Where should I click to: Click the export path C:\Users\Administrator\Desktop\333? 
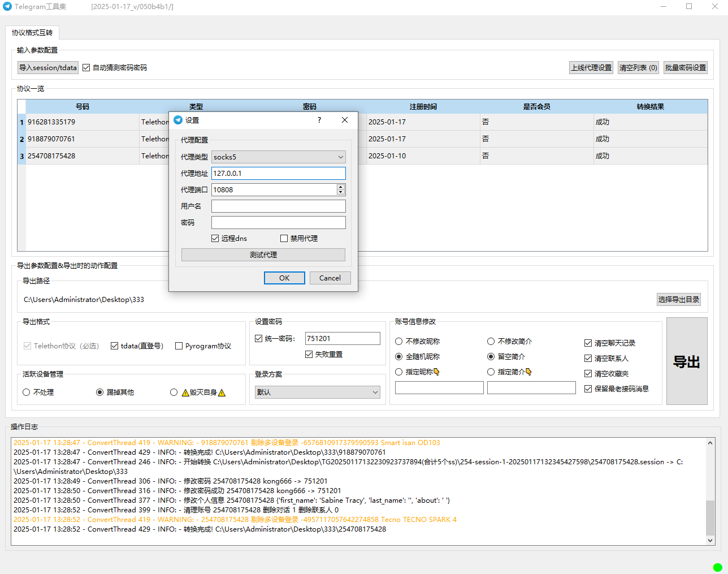pyautogui.click(x=84, y=300)
